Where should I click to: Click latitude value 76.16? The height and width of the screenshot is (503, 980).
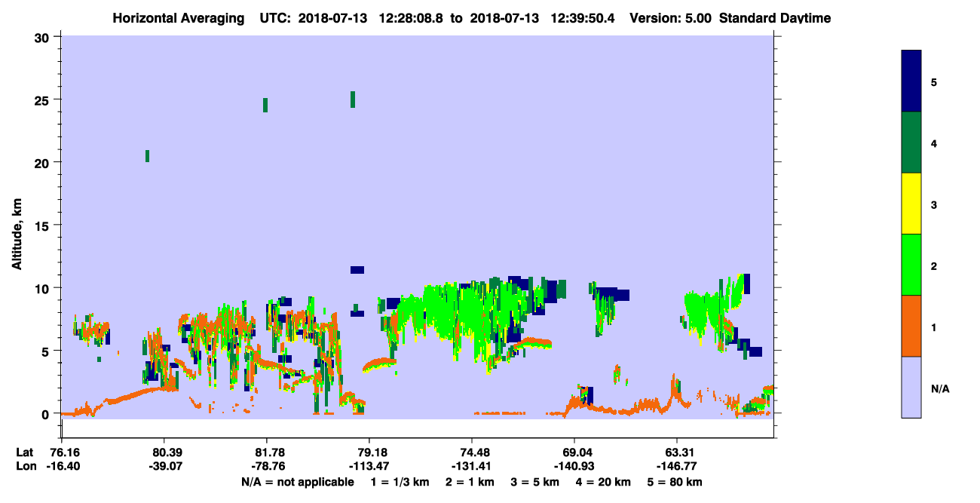[x=64, y=452]
